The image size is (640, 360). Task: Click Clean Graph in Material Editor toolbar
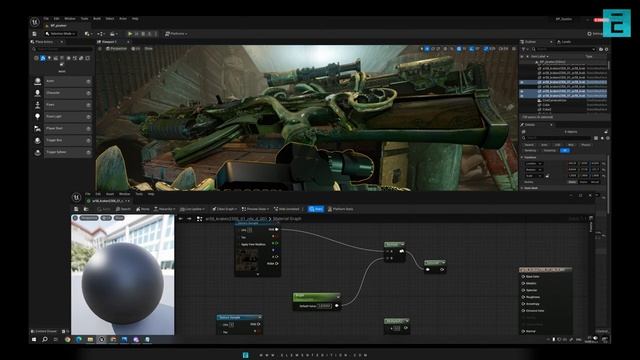pyautogui.click(x=224, y=209)
